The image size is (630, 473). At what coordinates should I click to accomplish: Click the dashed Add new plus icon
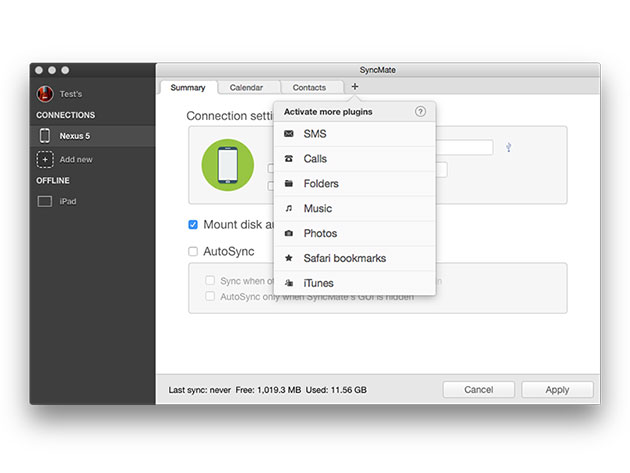pos(45,160)
